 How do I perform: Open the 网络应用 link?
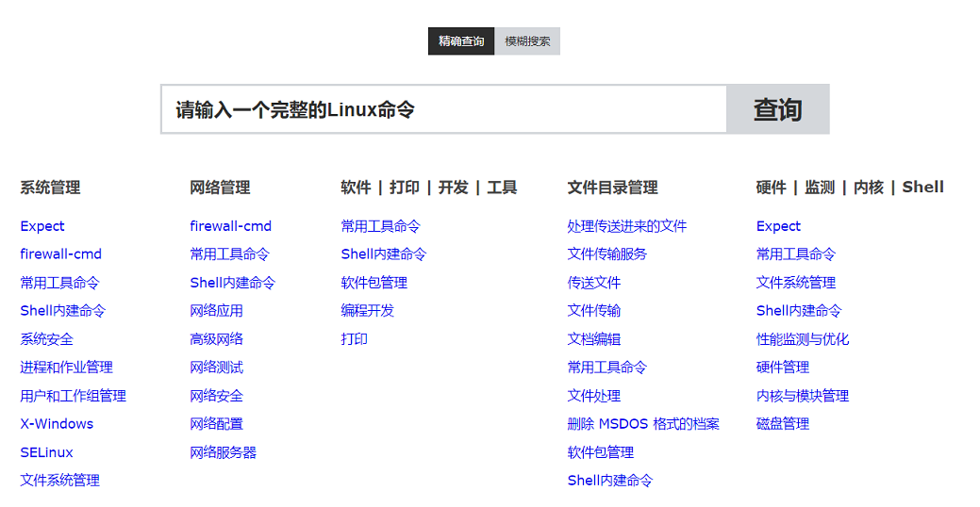216,311
